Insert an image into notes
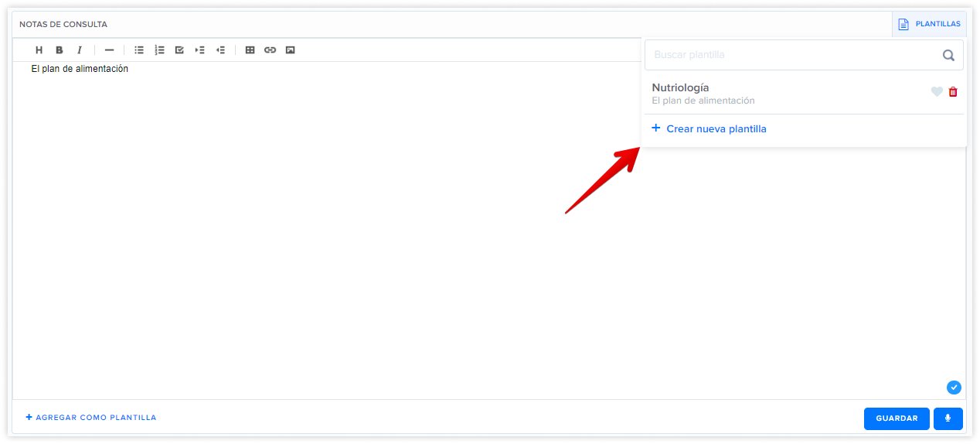The width and height of the screenshot is (980, 444). 290,50
